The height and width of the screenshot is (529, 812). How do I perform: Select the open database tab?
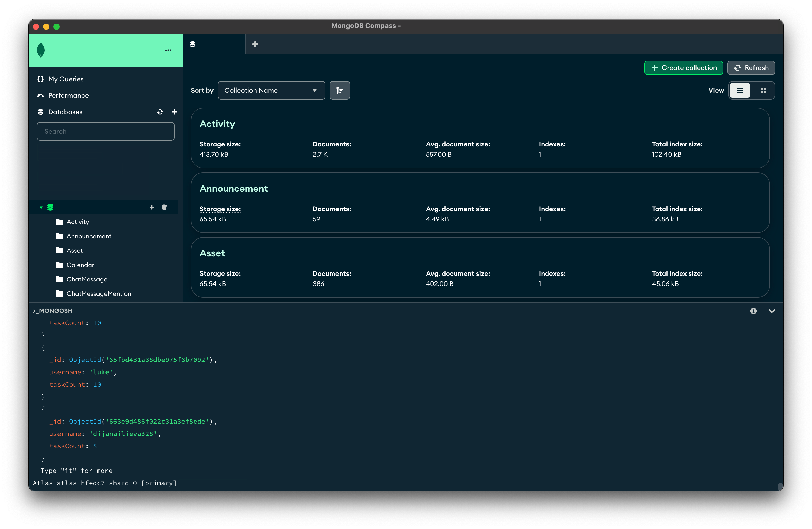point(214,44)
